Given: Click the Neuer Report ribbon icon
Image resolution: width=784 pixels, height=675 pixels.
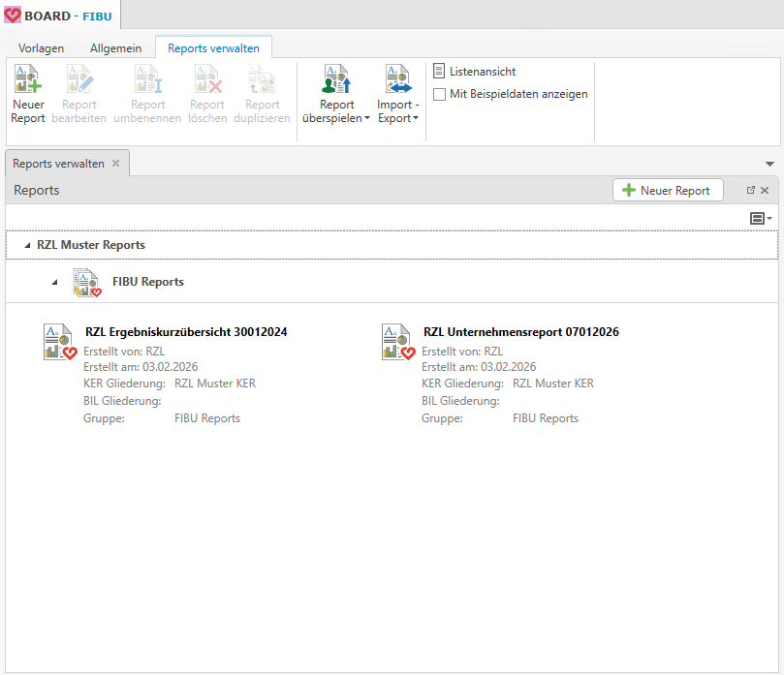Looking at the screenshot, I should [x=28, y=79].
